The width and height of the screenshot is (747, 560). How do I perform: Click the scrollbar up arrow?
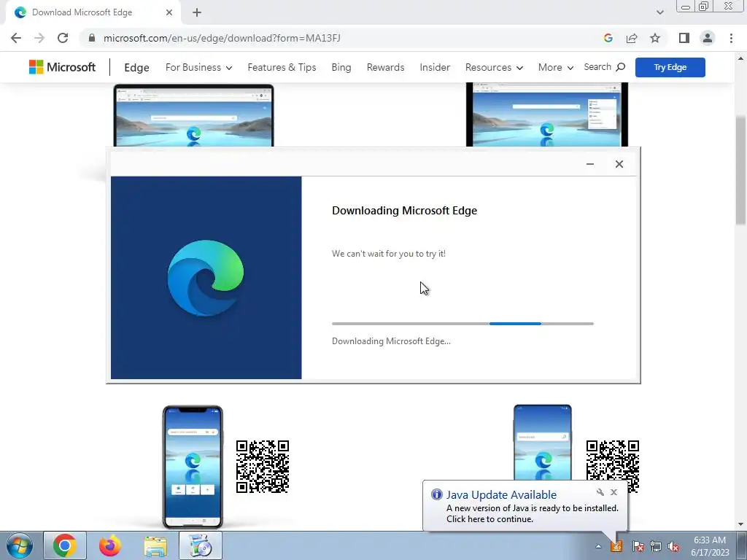coord(741,58)
